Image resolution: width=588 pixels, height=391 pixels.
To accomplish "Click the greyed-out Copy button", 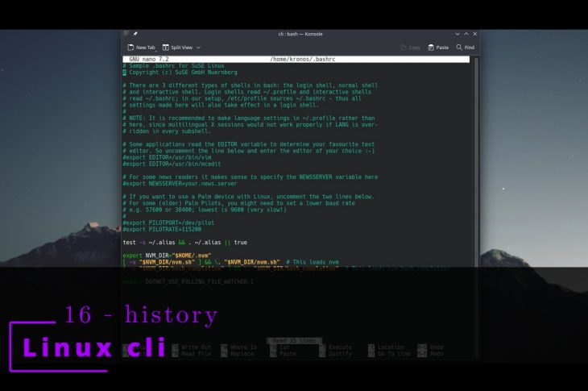I will 411,48.
